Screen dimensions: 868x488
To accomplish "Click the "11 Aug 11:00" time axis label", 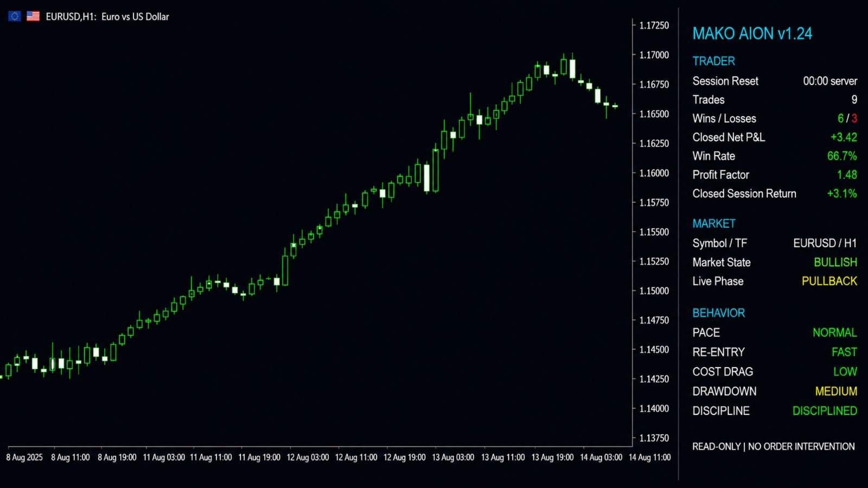I will 211,458.
